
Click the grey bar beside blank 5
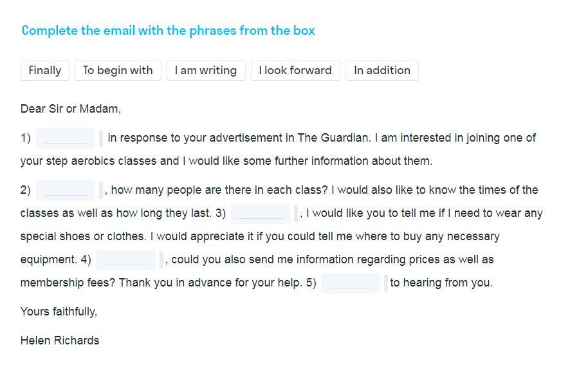386,283
